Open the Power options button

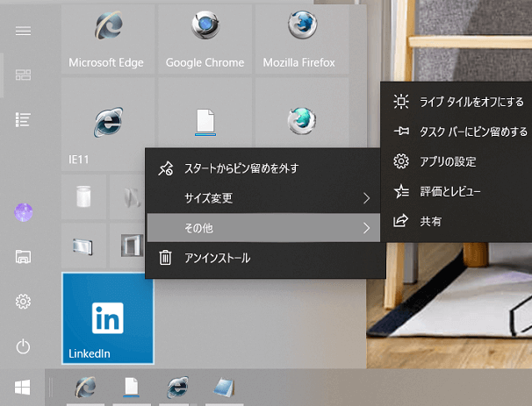click(x=23, y=346)
